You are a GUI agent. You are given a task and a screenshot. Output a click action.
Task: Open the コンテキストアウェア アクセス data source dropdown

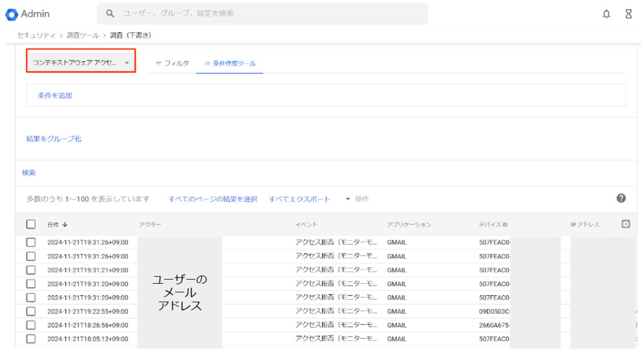pyautogui.click(x=81, y=63)
